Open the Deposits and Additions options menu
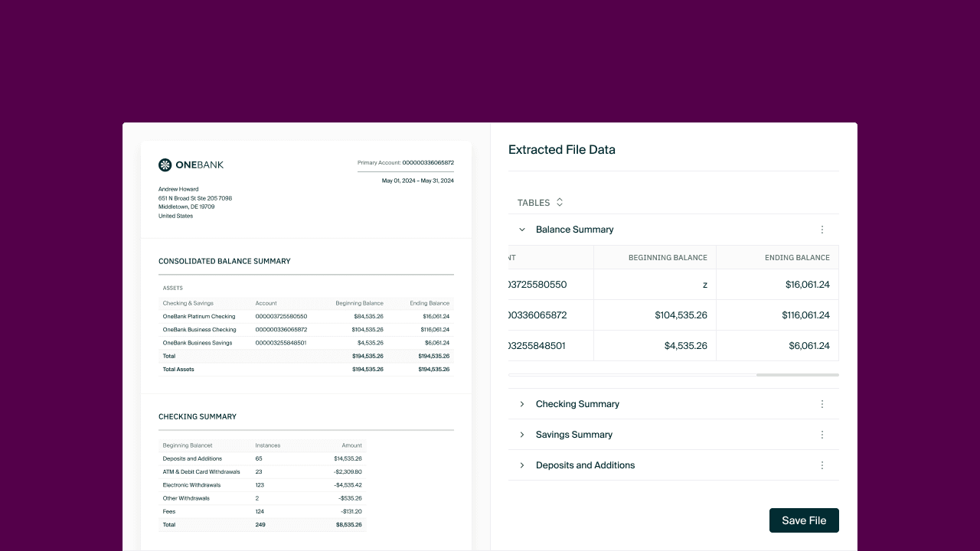The width and height of the screenshot is (980, 551). click(x=822, y=465)
